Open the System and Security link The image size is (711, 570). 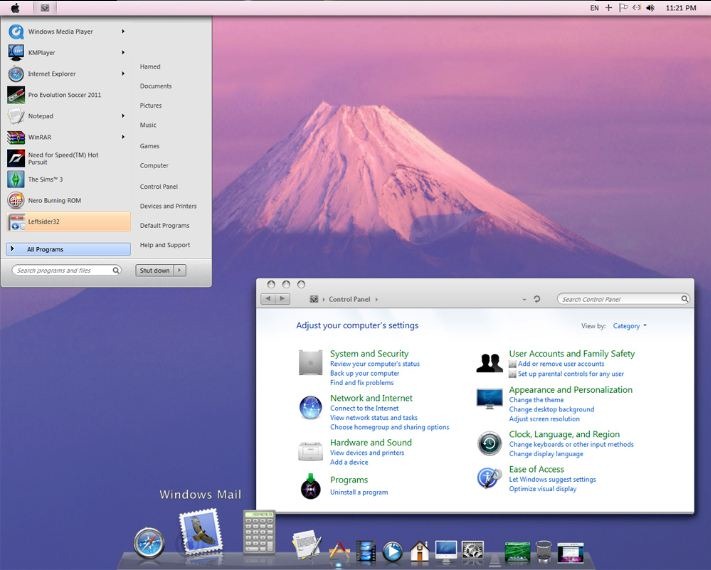pos(369,354)
